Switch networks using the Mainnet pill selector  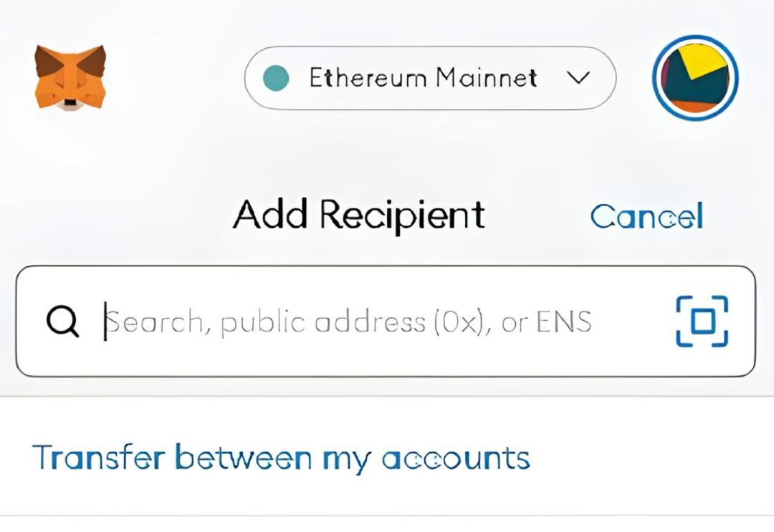[430, 78]
